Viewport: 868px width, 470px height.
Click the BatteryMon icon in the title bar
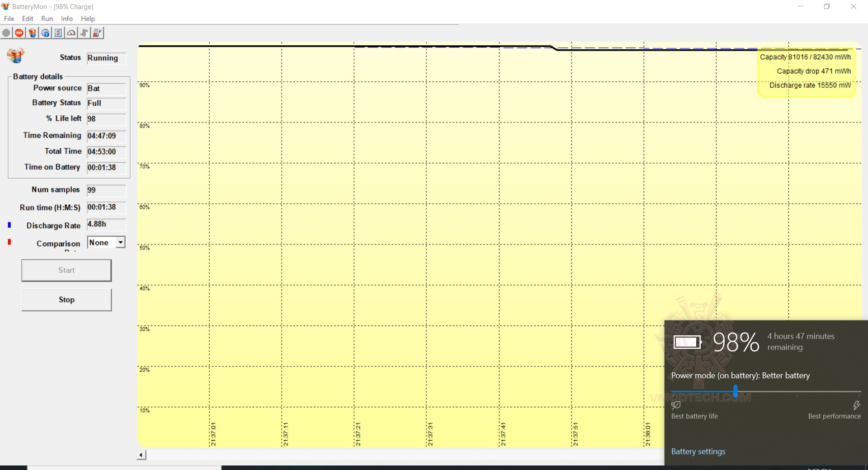tap(5, 6)
